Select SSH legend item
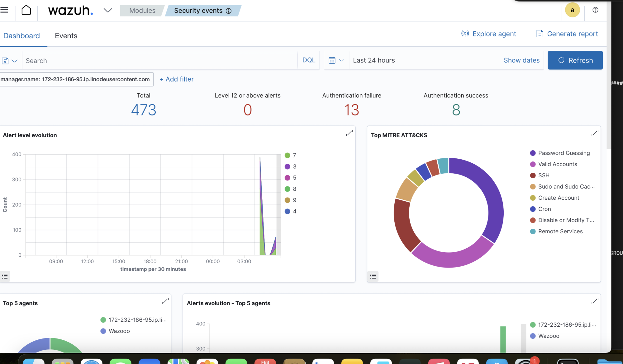The image size is (623, 364). [540, 175]
